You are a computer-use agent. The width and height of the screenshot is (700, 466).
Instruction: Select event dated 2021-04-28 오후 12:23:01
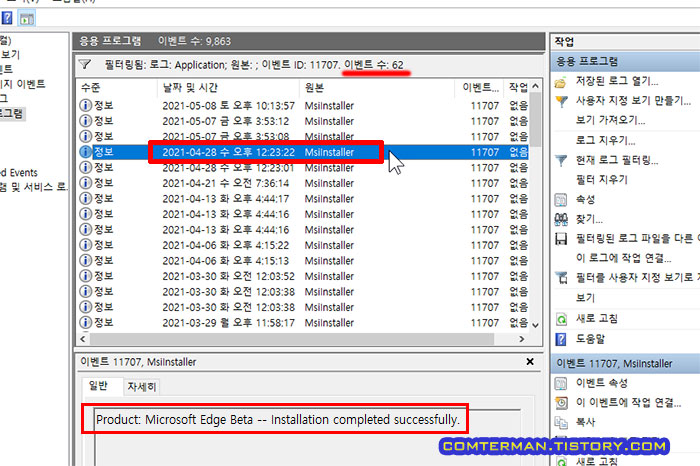[x=304, y=168]
